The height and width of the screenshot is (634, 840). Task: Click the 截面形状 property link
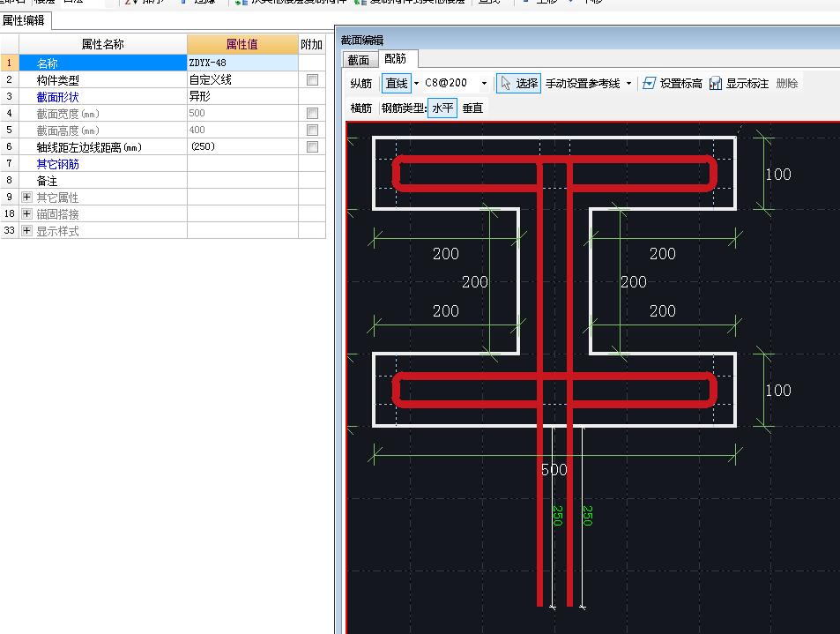(58, 97)
